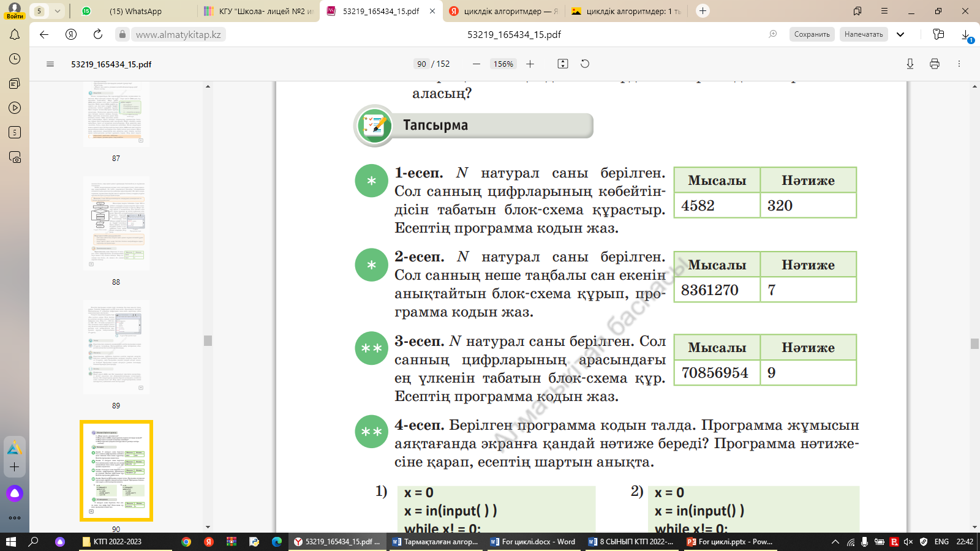This screenshot has height=551, width=980.
Task: Open Windows taskbar search
Action: pyautogui.click(x=34, y=542)
